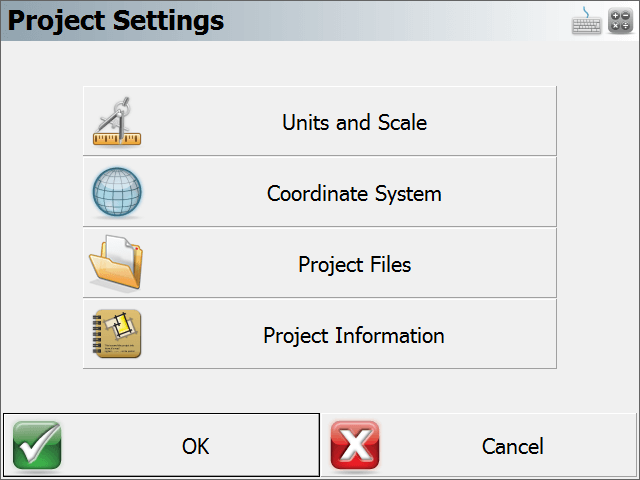Click the Project Settings title text
Screen dimensions: 640x480
coord(116,20)
